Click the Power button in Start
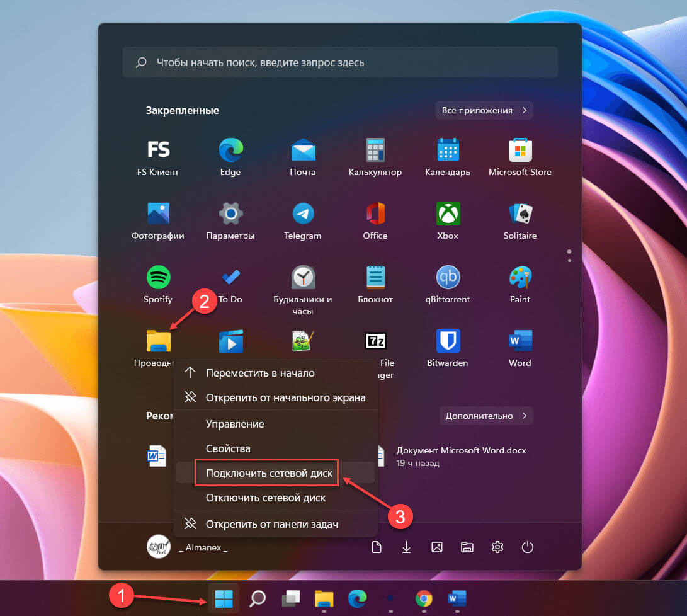Screen dimensions: 687x616 click(x=528, y=547)
